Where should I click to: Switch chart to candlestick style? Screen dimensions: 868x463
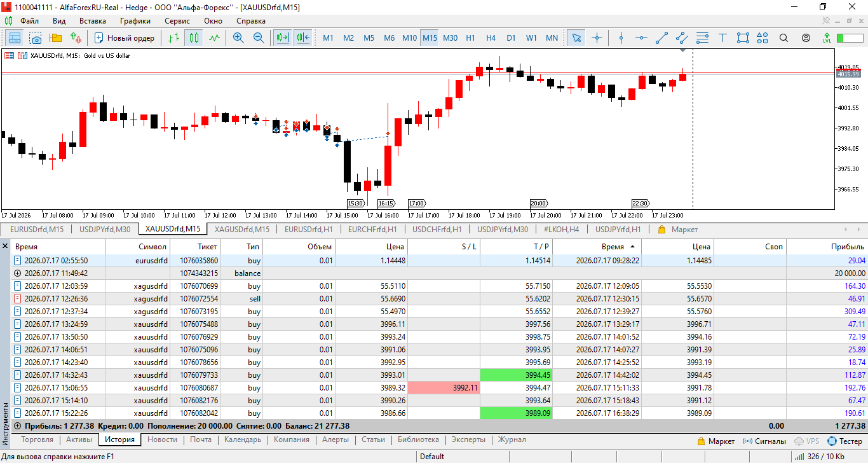[x=194, y=38]
